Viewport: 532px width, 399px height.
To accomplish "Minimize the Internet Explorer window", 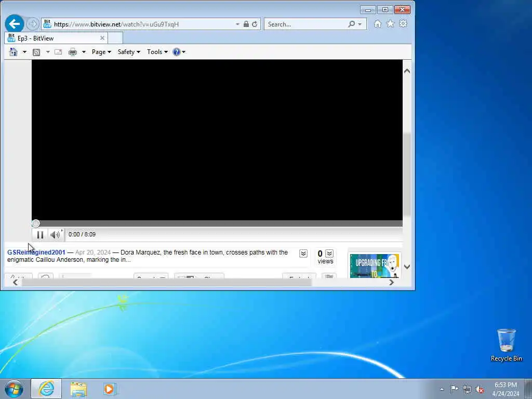I will tap(368, 9).
